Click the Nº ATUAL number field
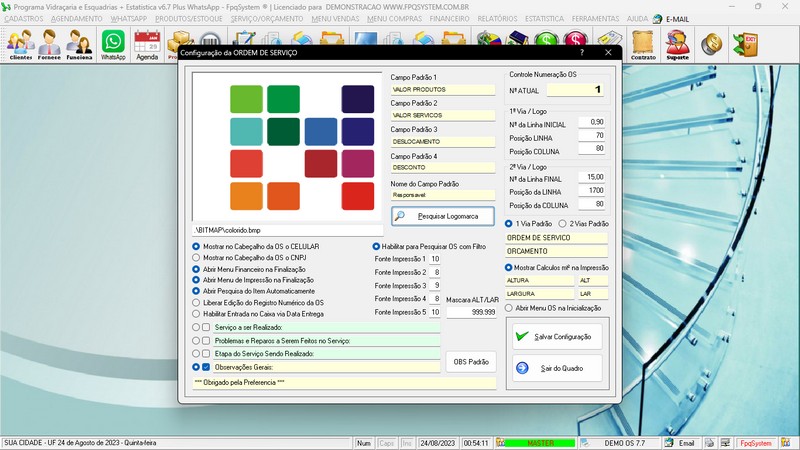800x450 pixels. [576, 90]
